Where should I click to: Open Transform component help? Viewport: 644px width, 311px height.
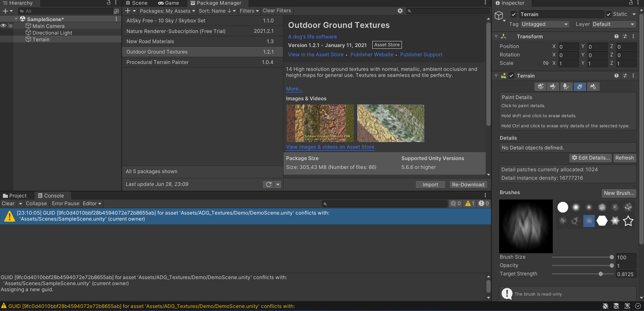[616, 36]
